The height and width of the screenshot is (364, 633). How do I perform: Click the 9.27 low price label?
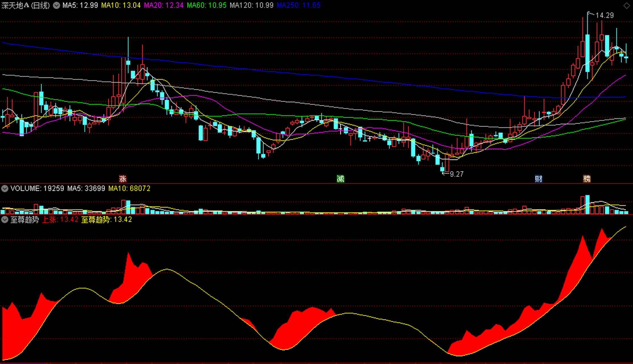pyautogui.click(x=457, y=174)
